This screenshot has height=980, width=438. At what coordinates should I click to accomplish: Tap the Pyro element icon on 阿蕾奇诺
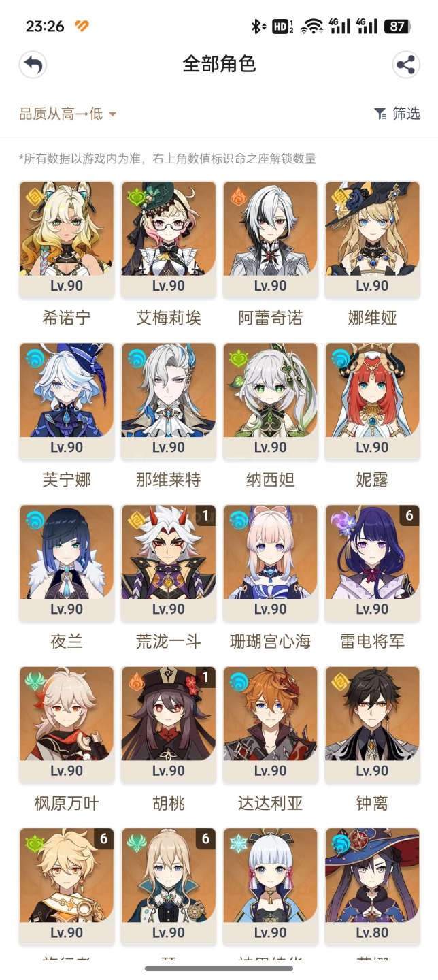tap(238, 197)
